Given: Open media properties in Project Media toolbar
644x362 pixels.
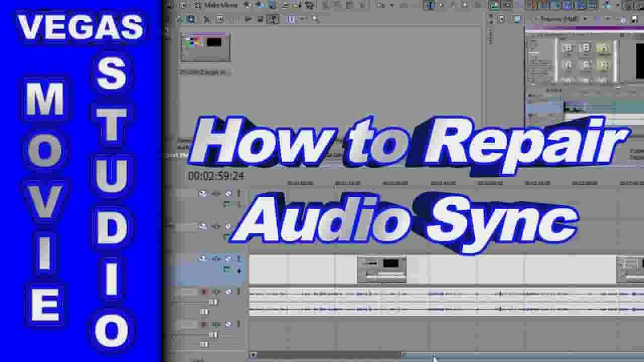Looking at the screenshot, I should (x=219, y=20).
